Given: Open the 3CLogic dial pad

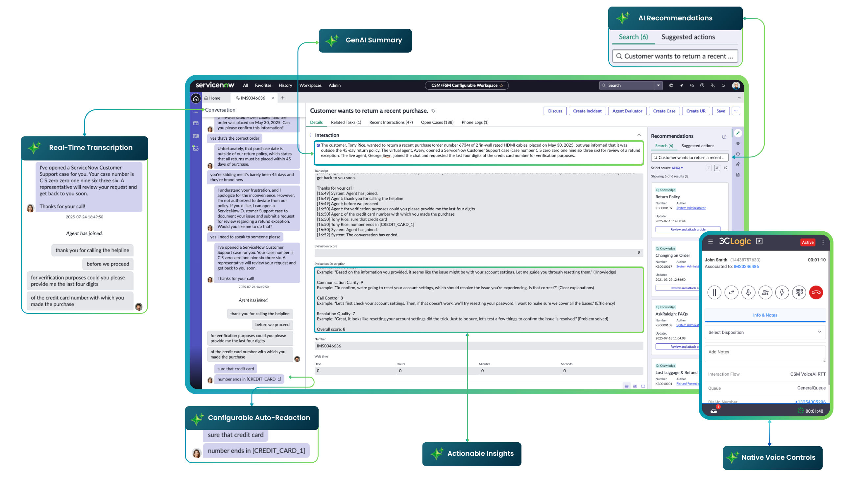Looking at the screenshot, I should [799, 292].
